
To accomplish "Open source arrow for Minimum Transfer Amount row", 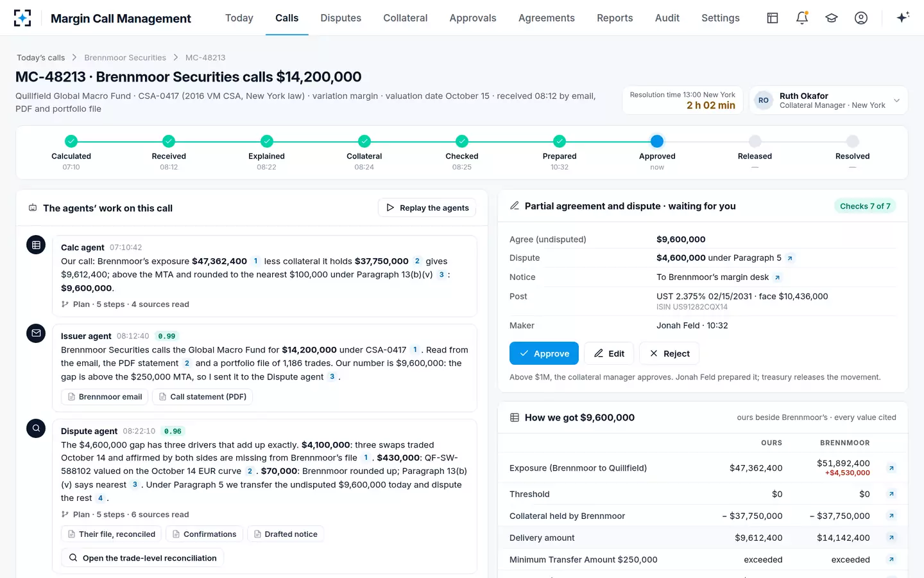I will (x=891, y=559).
